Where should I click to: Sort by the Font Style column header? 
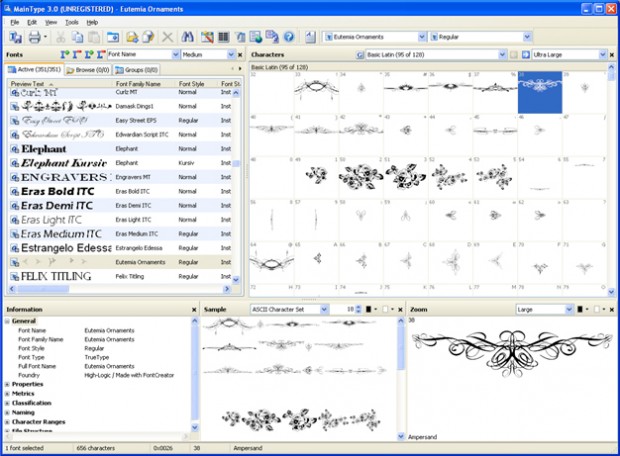[x=197, y=84]
